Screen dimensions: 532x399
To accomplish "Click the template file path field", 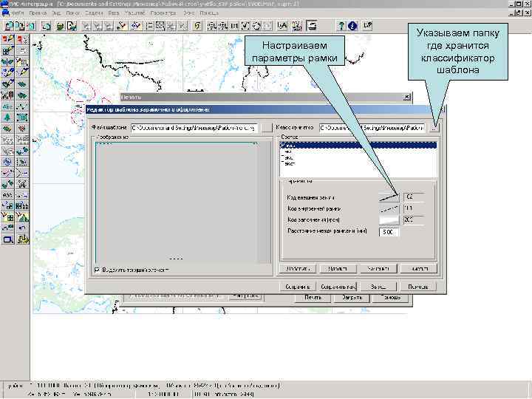I will (194, 128).
